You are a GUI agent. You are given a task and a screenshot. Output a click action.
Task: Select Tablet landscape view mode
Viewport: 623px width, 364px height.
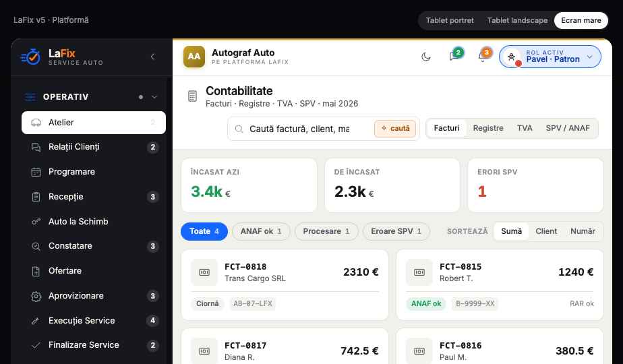point(517,20)
